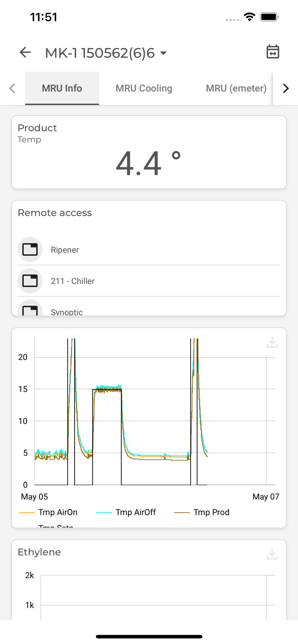Download the temperature chart data
This screenshot has height=644, width=298.
point(272,342)
